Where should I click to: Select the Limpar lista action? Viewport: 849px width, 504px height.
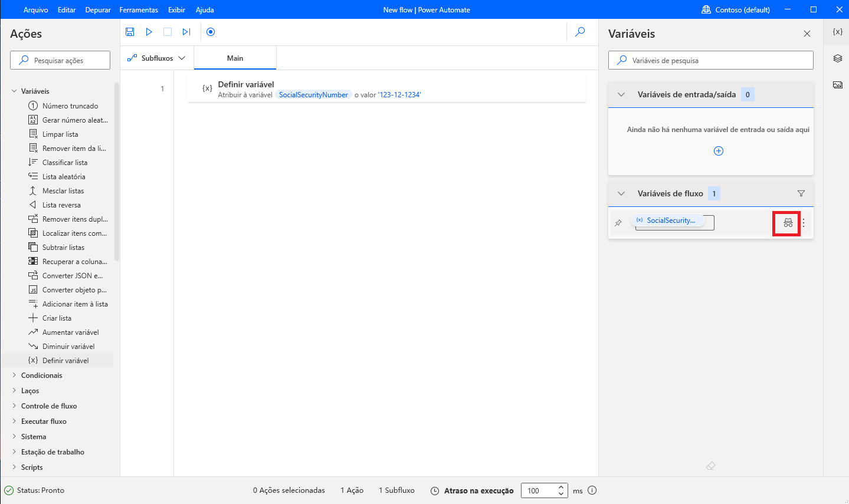(x=53, y=134)
